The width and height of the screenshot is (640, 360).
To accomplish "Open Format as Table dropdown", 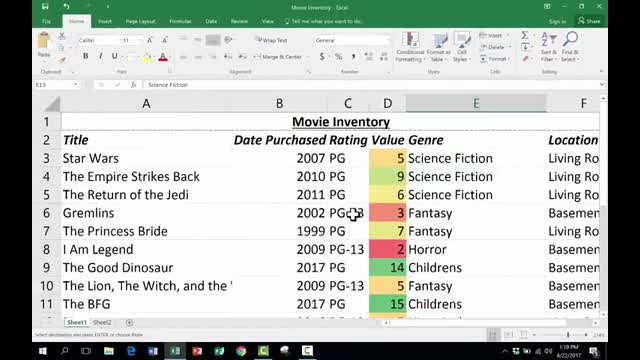I will (x=439, y=47).
